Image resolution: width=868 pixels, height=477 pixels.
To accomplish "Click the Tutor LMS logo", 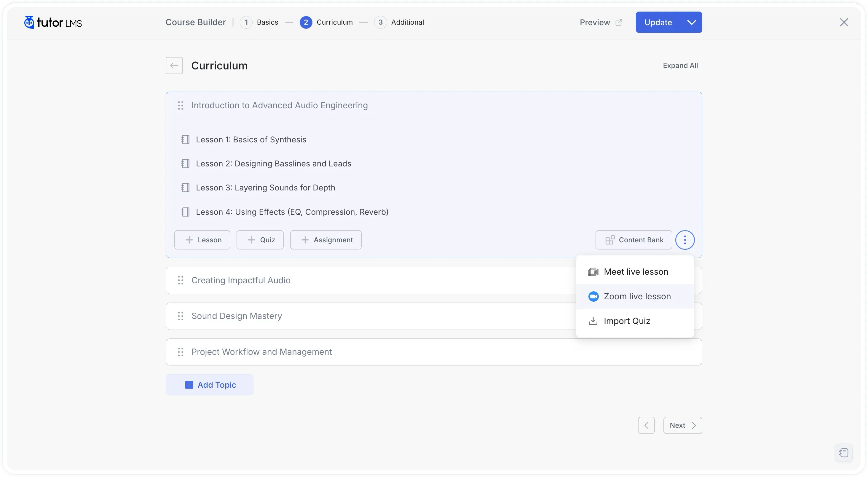I will (x=53, y=22).
